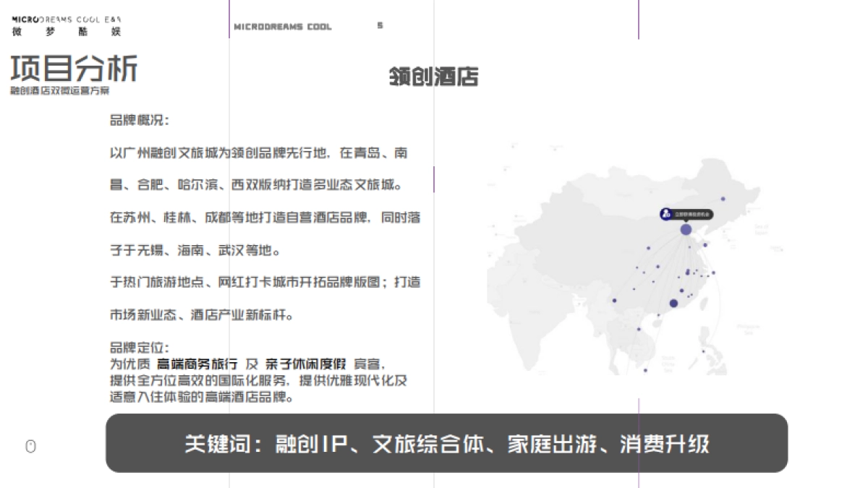Click the person icon in the map tooltip
The width and height of the screenshot is (868, 488).
[x=665, y=214]
